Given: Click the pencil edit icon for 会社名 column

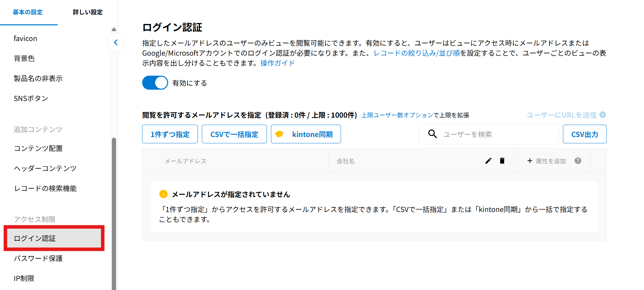Looking at the screenshot, I should pyautogui.click(x=488, y=161).
